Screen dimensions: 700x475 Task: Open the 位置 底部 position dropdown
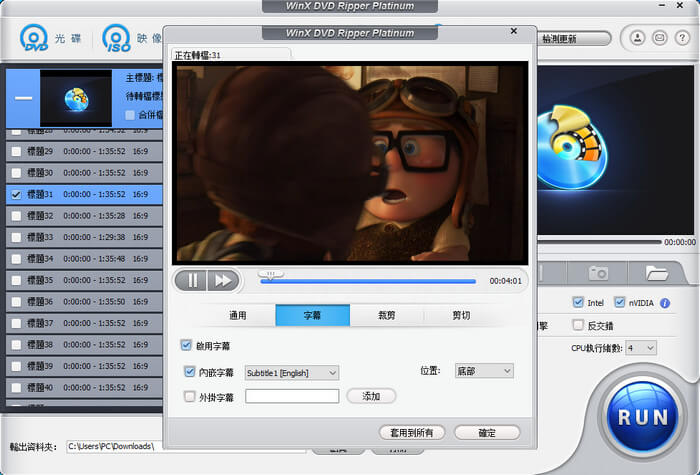(x=484, y=371)
